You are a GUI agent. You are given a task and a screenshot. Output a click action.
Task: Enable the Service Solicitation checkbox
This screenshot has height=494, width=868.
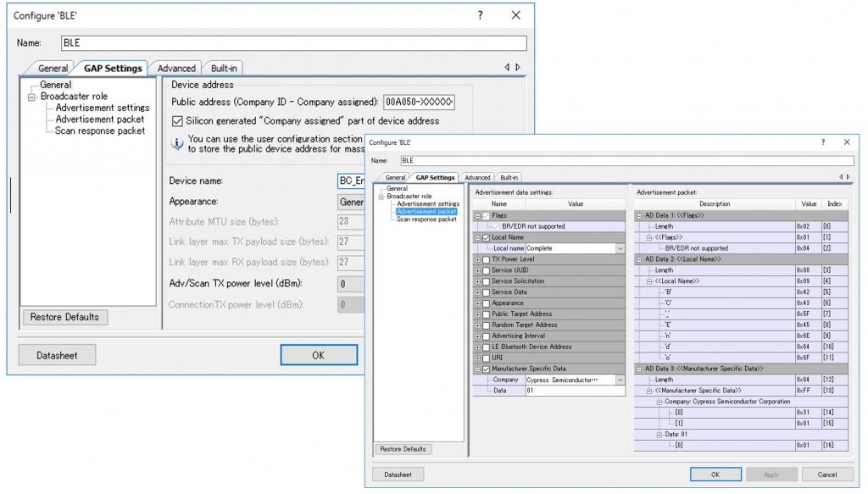(x=486, y=281)
